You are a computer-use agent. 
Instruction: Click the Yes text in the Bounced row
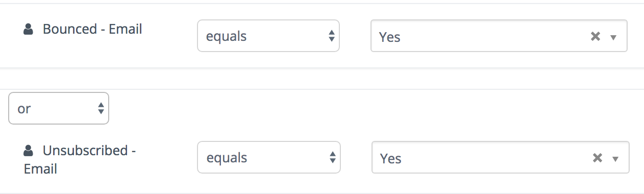pos(390,37)
